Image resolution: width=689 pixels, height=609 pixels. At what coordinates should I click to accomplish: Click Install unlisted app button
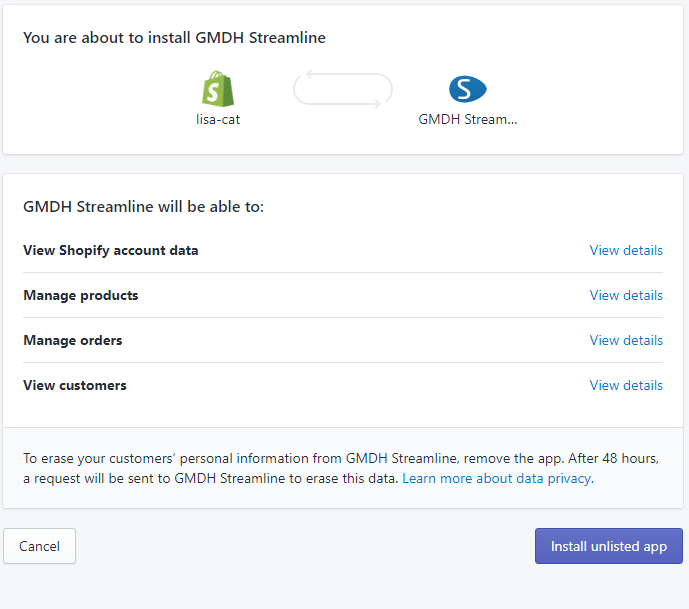click(x=608, y=546)
